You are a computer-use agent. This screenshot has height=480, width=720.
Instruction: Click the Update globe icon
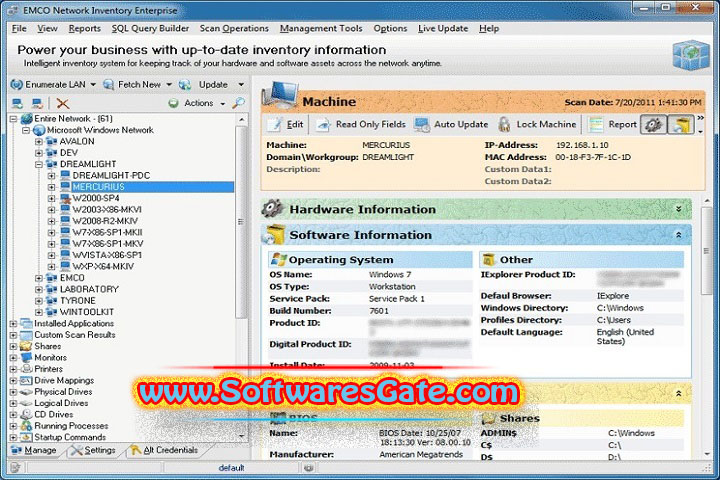tap(185, 85)
